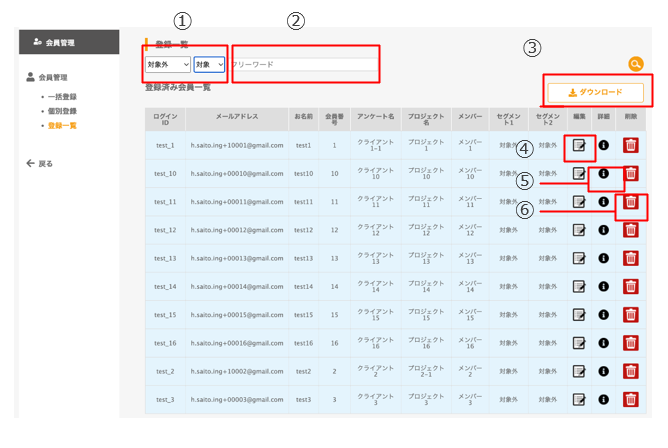The image size is (668, 448).
Task: Show details for test_13 member
Action: 603,258
